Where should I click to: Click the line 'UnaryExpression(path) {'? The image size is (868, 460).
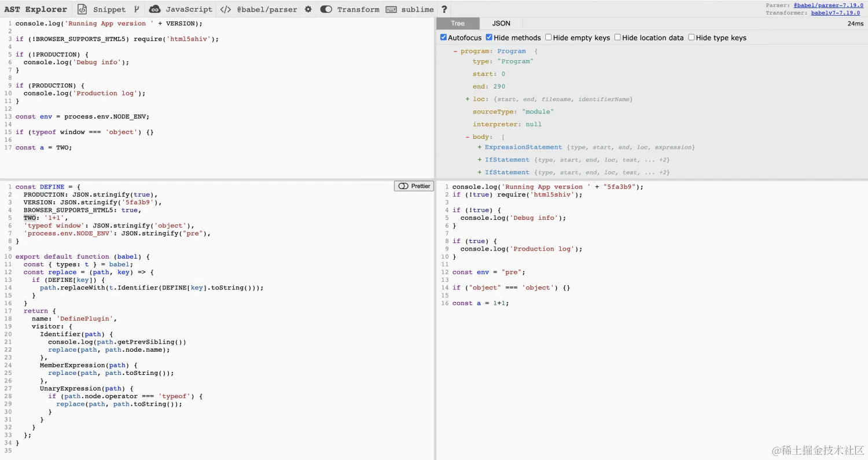[x=86, y=389]
